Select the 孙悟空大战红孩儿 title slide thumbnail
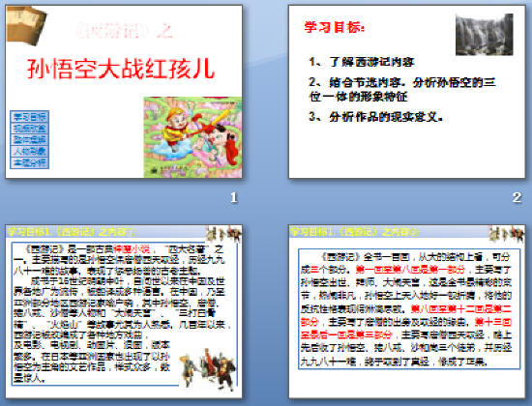The height and width of the screenshot is (406, 532). click(124, 92)
